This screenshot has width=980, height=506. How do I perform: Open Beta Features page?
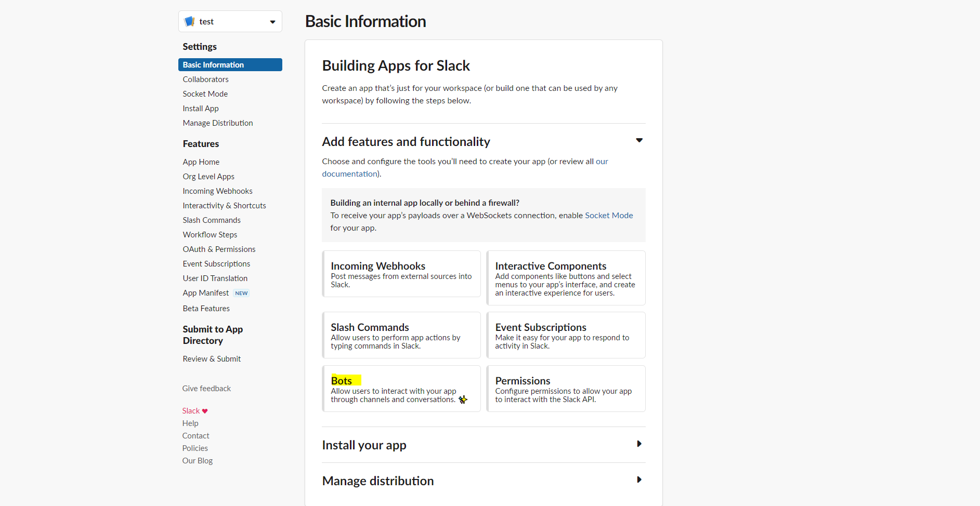(x=206, y=308)
